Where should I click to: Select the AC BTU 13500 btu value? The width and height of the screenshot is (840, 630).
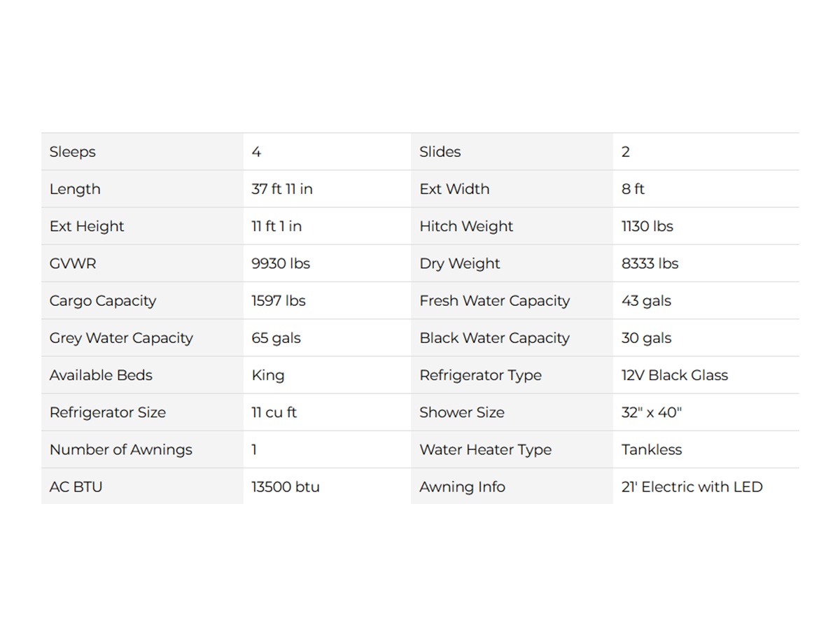point(286,486)
